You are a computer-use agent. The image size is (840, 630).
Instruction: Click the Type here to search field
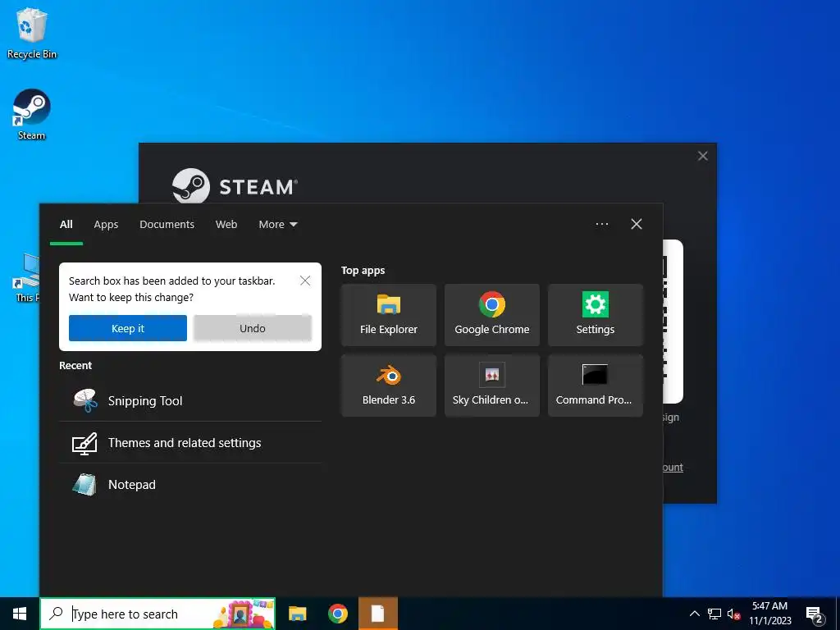[157, 614]
